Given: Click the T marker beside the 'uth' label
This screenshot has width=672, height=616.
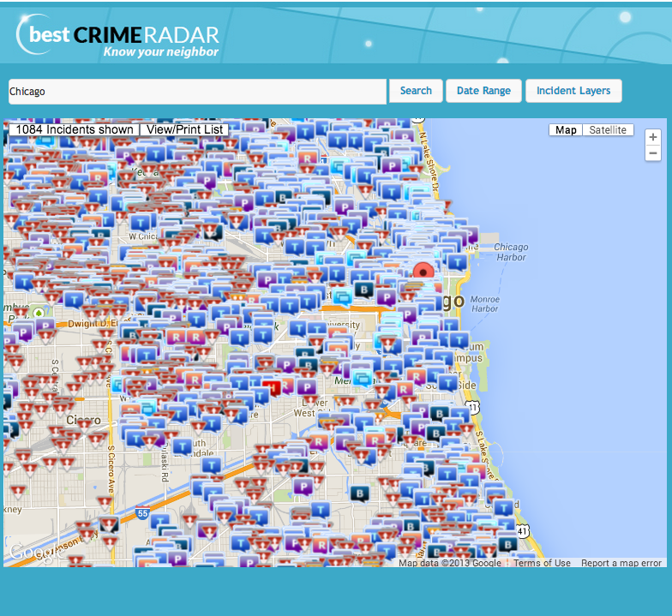Looking at the screenshot, I should coord(183,447).
